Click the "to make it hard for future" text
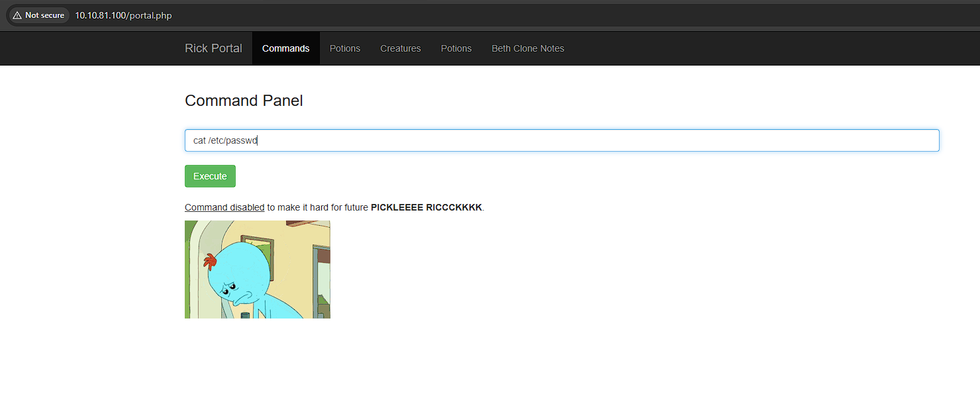The height and width of the screenshot is (394, 980). point(317,207)
